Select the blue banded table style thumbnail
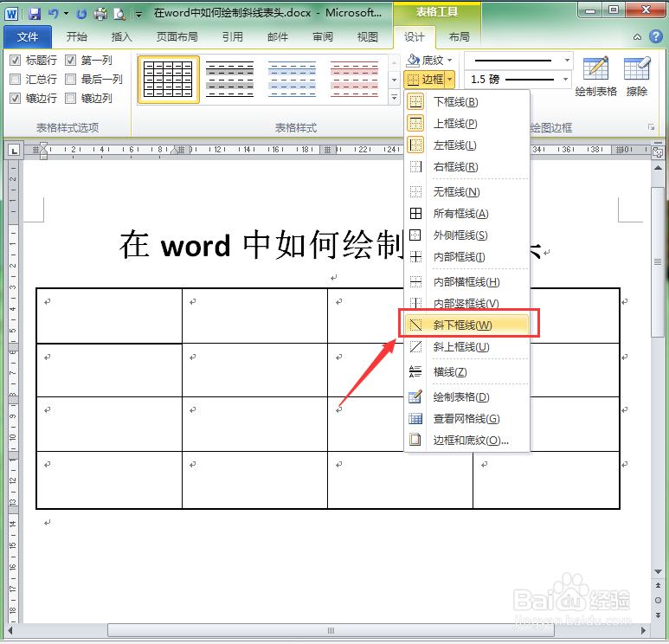 tap(292, 80)
